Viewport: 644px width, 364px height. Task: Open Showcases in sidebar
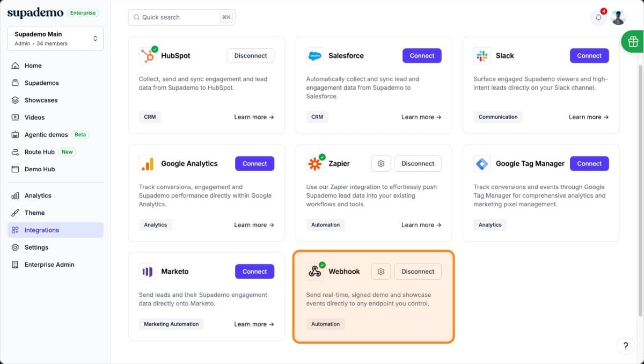click(x=56, y=100)
